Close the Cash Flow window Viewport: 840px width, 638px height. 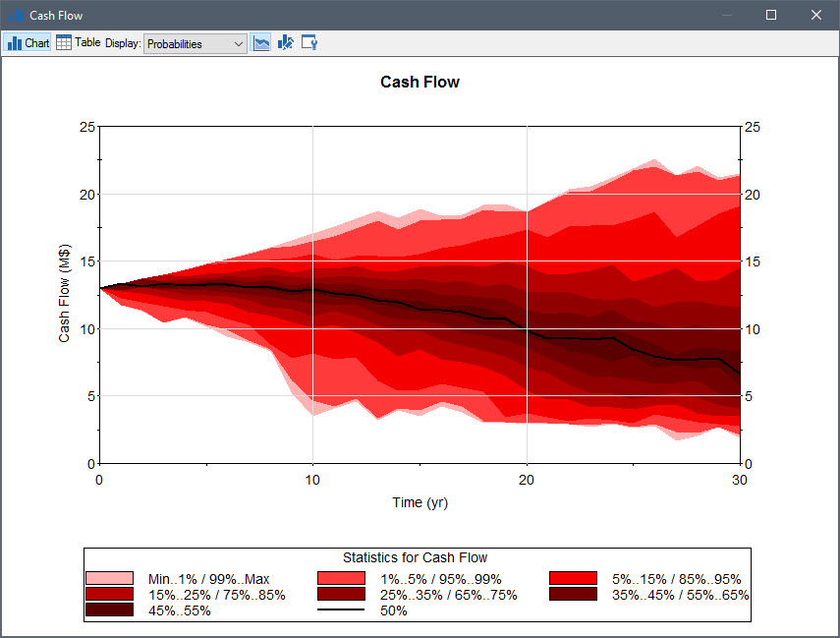tap(815, 16)
